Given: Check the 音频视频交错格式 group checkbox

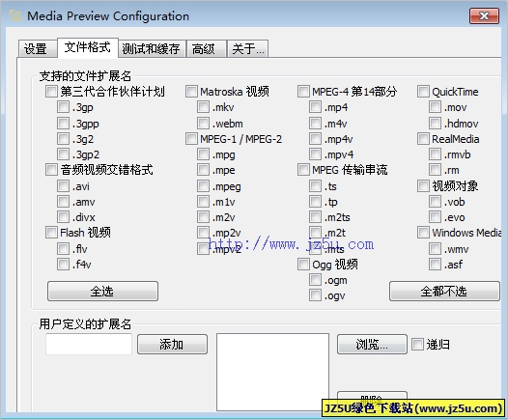Looking at the screenshot, I should 51,170.
